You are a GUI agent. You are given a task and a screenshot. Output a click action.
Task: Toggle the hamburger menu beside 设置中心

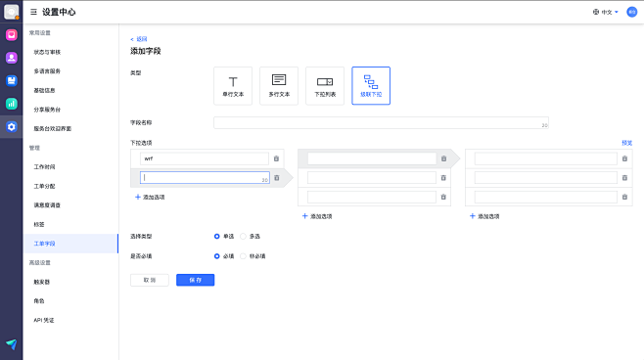point(33,12)
